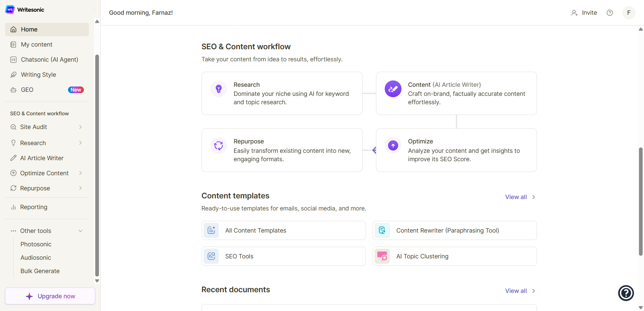Click the Other tools ellipsis icon
Screen dimensions: 644x311
(x=13, y=231)
